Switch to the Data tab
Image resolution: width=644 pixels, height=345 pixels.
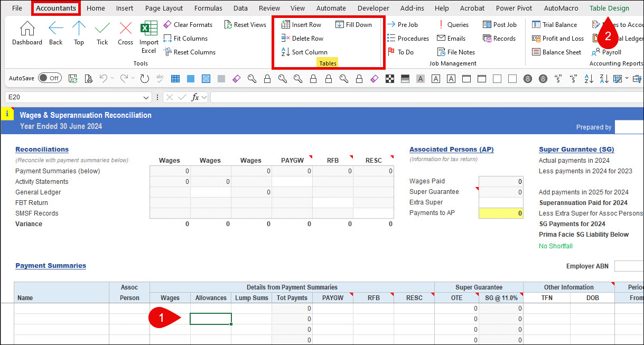tap(240, 8)
